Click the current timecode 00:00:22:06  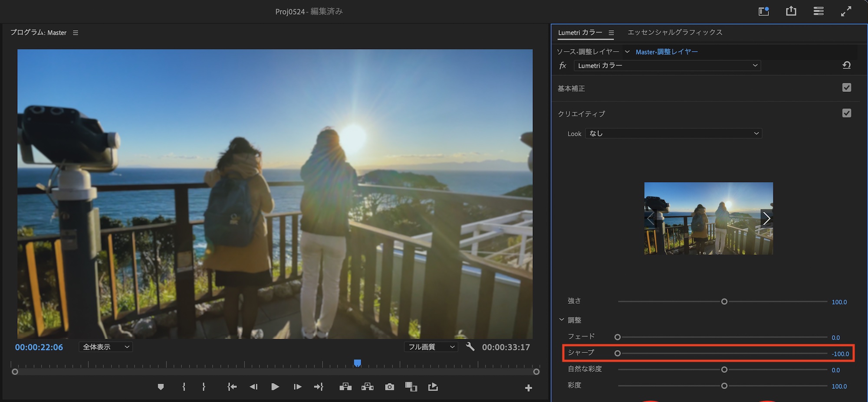pyautogui.click(x=39, y=347)
